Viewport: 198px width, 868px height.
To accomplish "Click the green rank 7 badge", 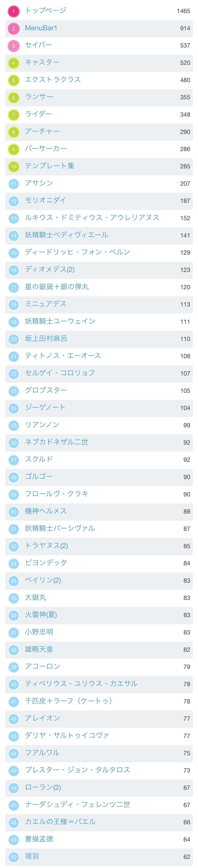I will (14, 115).
